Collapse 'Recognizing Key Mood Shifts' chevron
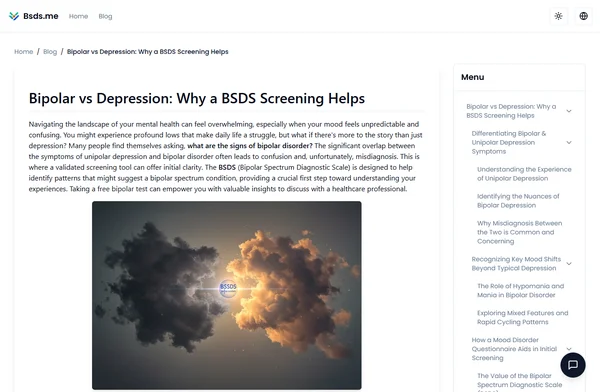Screen dimensions: 600x392 click(x=569, y=264)
